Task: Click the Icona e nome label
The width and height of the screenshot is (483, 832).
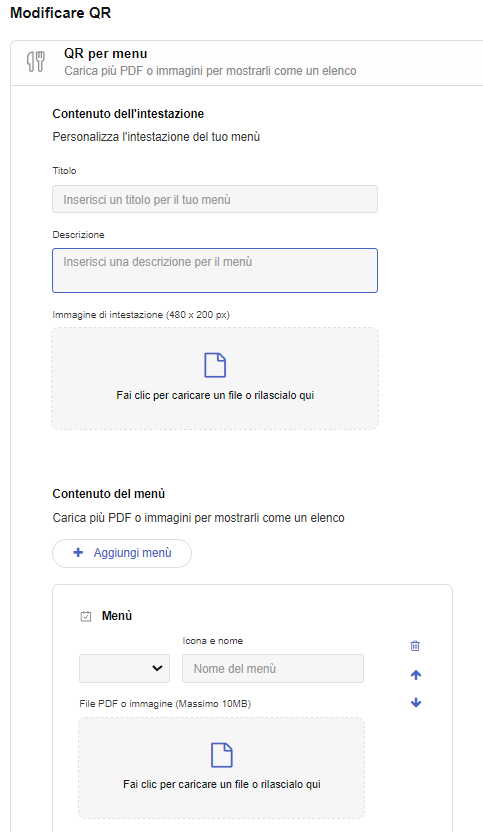Action: [213, 641]
